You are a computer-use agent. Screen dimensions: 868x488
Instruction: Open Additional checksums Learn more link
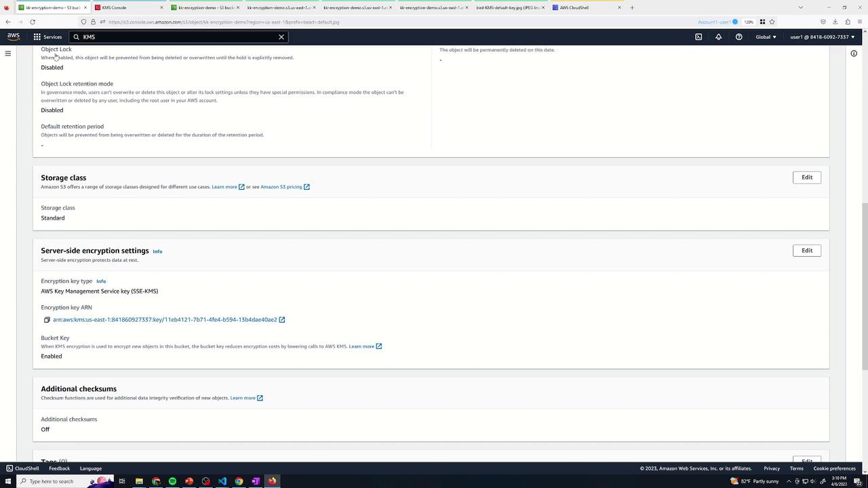[x=246, y=398]
